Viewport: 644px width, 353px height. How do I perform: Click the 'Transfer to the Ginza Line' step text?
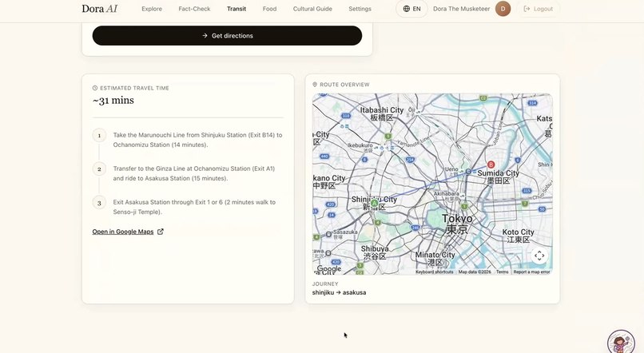(194, 173)
